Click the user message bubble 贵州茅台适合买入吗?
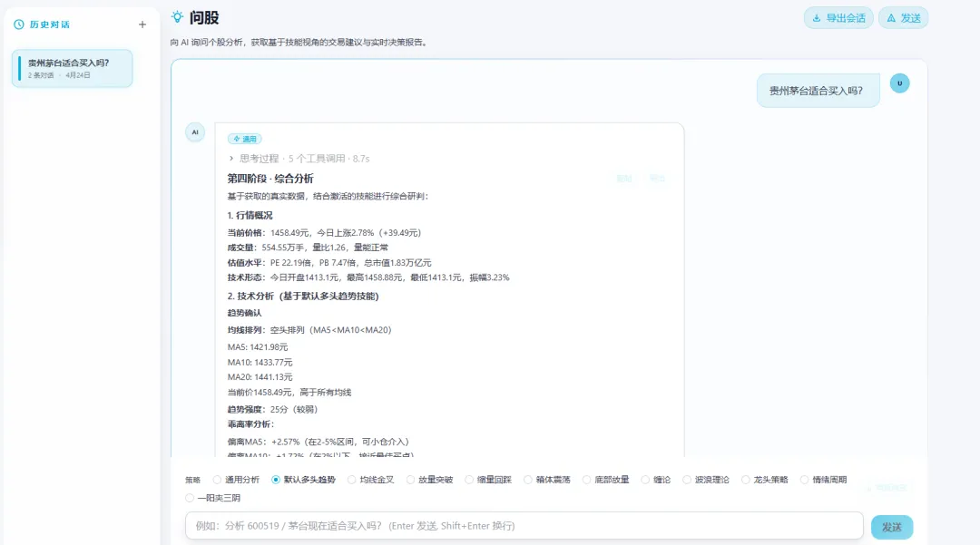 pyautogui.click(x=818, y=91)
